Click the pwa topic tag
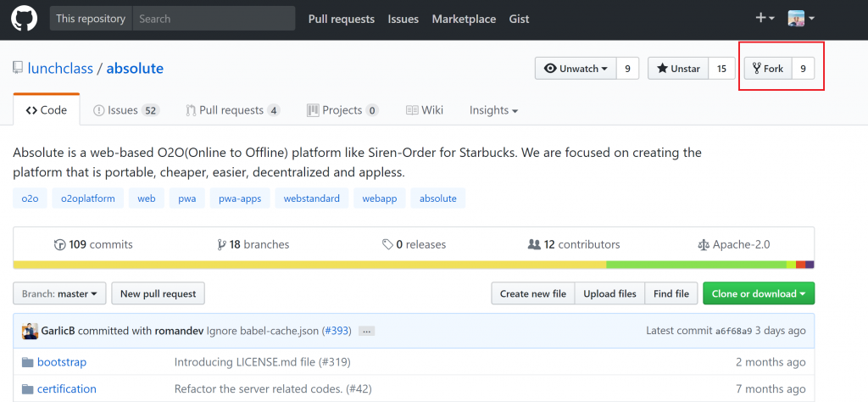 [187, 198]
